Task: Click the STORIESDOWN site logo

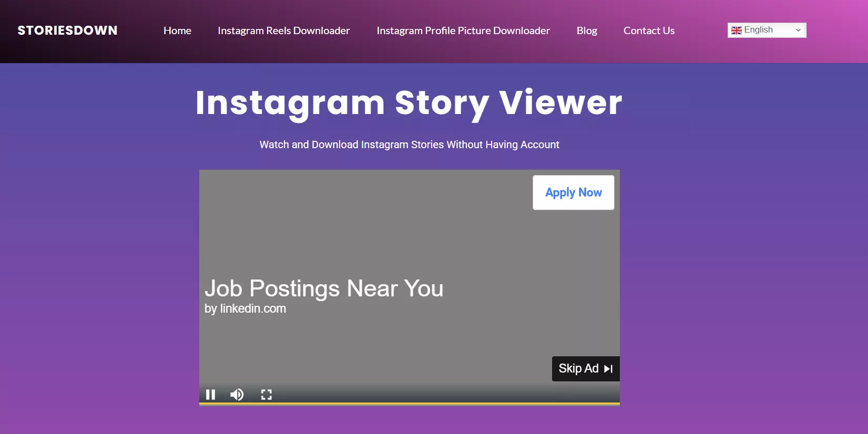Action: click(68, 30)
